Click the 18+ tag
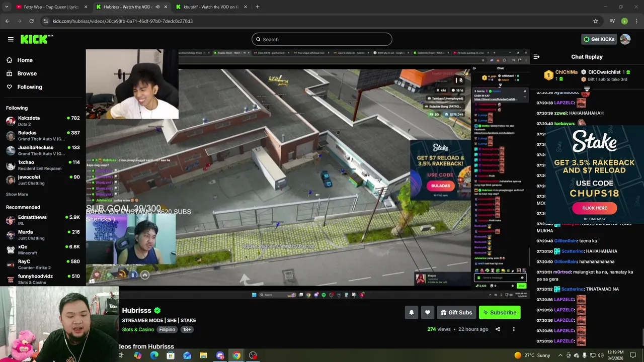Viewport: 644px width, 362px height. 187,329
